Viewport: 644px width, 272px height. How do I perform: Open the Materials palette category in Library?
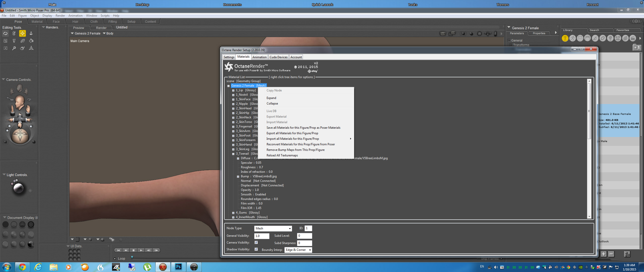tap(625, 38)
